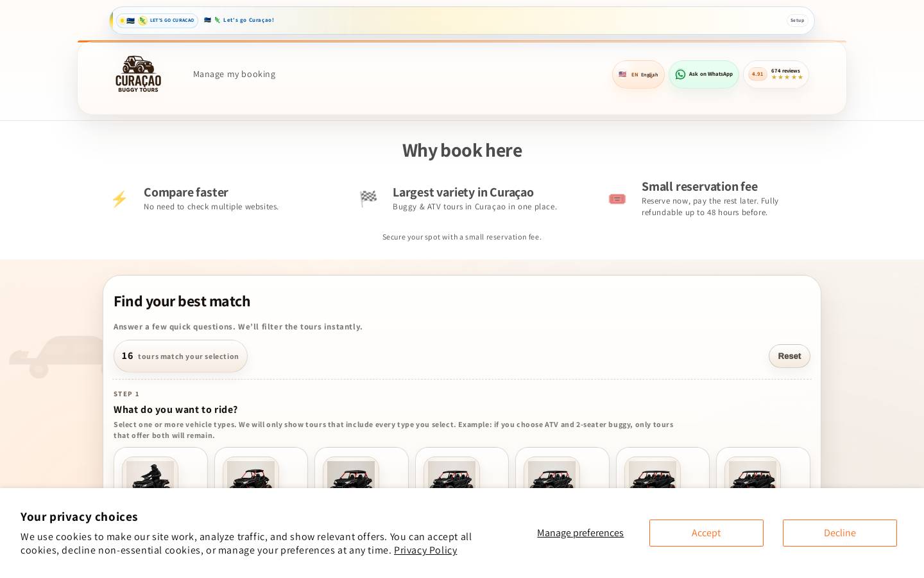The height and width of the screenshot is (578, 924).
Task: Click the 'Find your best match' heading
Action: pos(182,301)
